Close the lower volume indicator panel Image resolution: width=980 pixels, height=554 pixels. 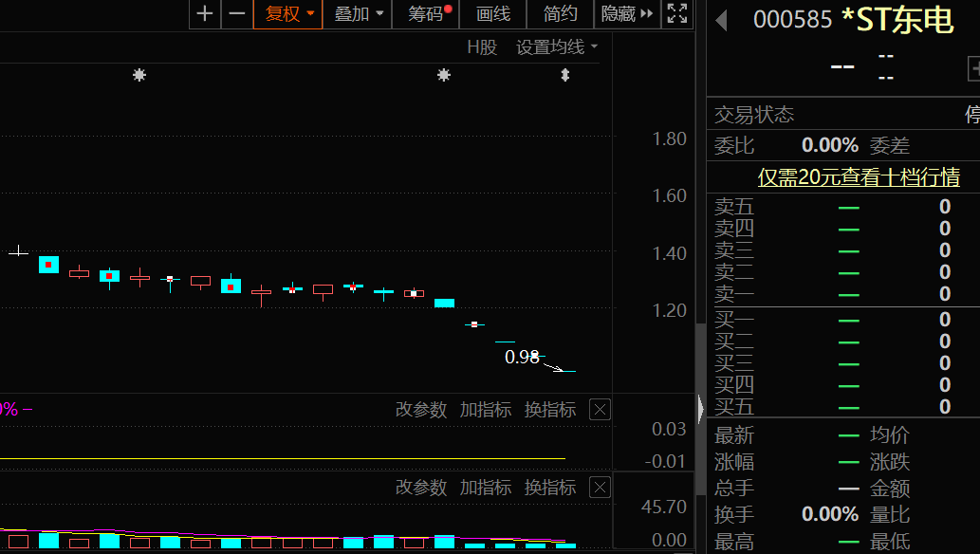(600, 488)
